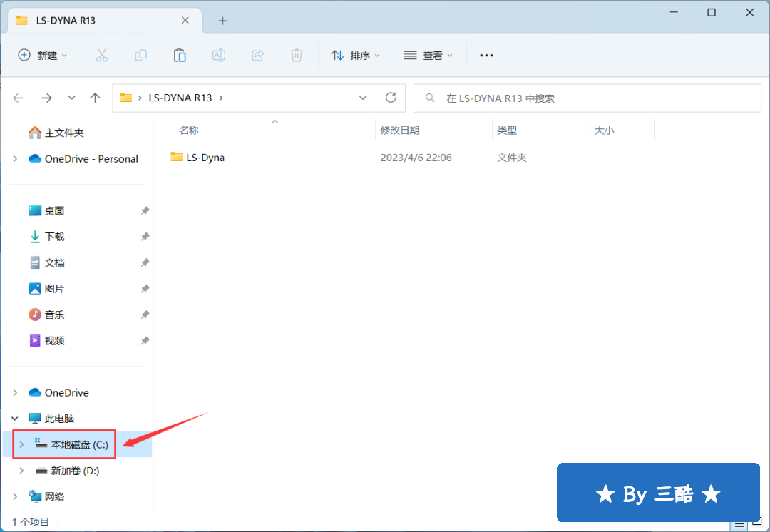Sort by 名称 (Name) column header
Viewport: 770px width, 532px height.
click(189, 131)
